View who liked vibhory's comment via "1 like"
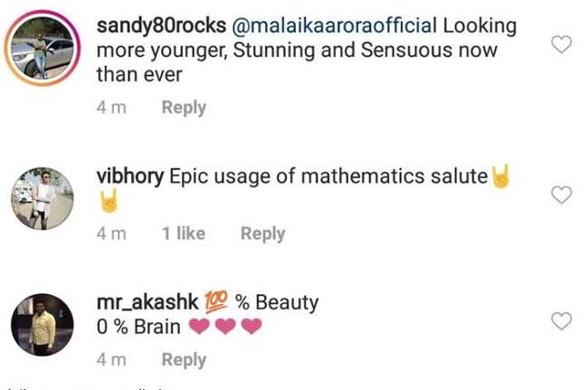588x390 pixels. click(184, 233)
